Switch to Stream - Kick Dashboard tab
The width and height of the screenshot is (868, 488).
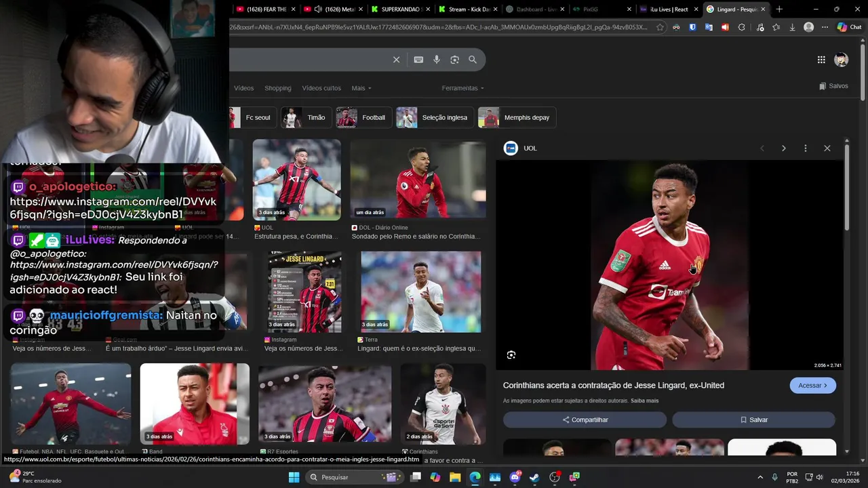[x=467, y=9]
